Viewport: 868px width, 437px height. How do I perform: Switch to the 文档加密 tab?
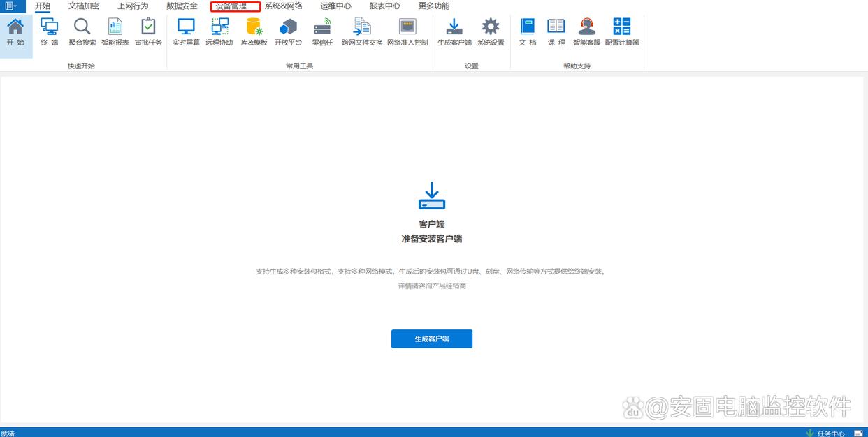pyautogui.click(x=84, y=6)
